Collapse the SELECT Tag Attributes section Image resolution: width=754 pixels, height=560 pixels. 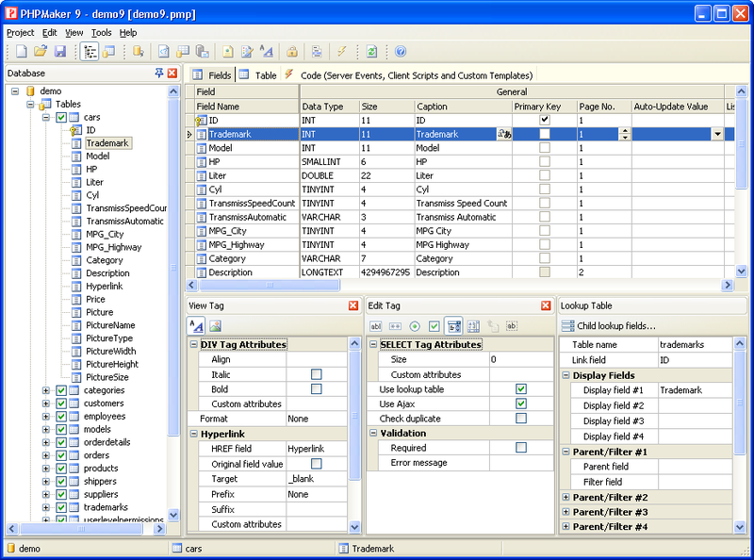tap(373, 344)
